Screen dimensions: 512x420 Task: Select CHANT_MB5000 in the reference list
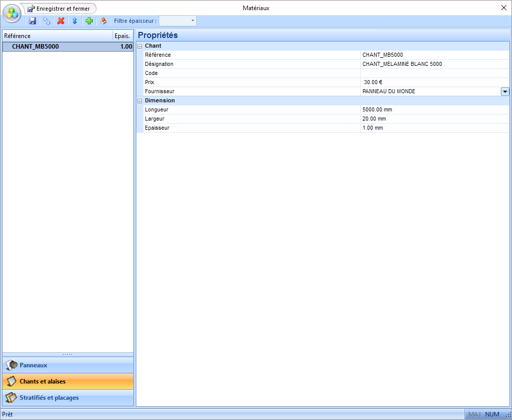point(35,47)
